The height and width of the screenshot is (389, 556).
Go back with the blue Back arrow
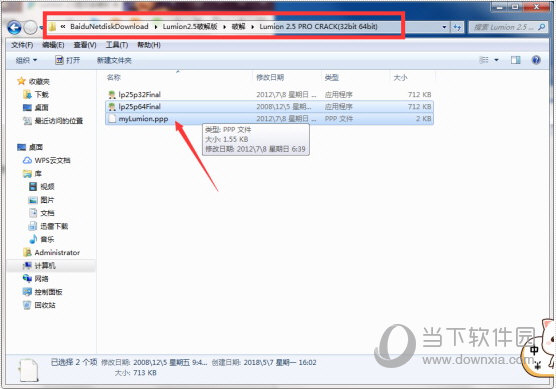pos(15,27)
